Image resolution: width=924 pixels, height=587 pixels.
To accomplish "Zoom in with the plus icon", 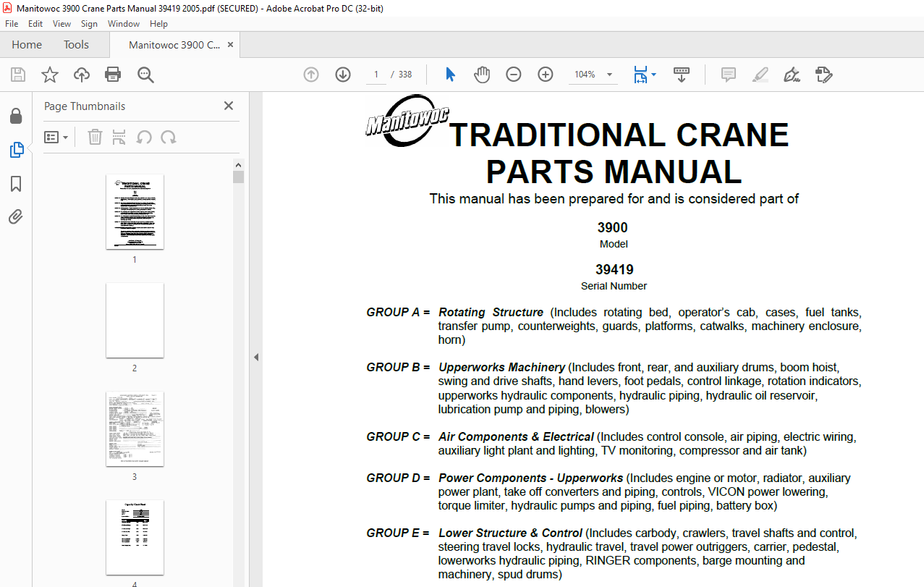I will [546, 75].
